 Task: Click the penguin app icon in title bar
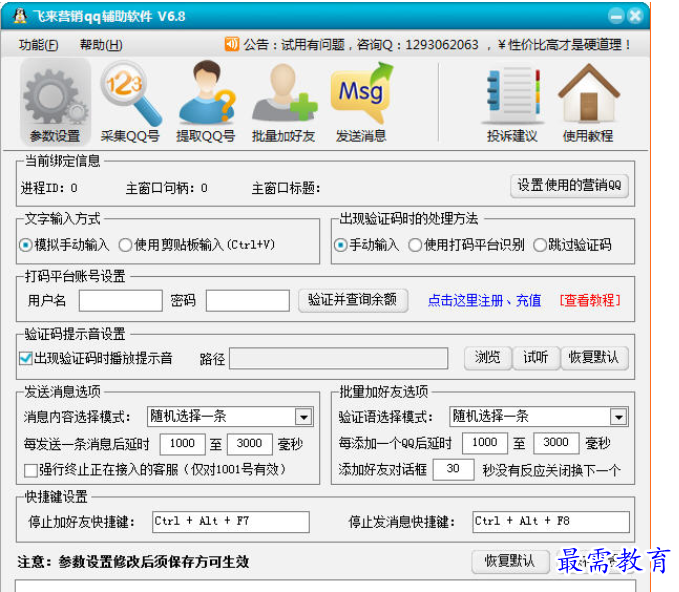click(x=19, y=16)
